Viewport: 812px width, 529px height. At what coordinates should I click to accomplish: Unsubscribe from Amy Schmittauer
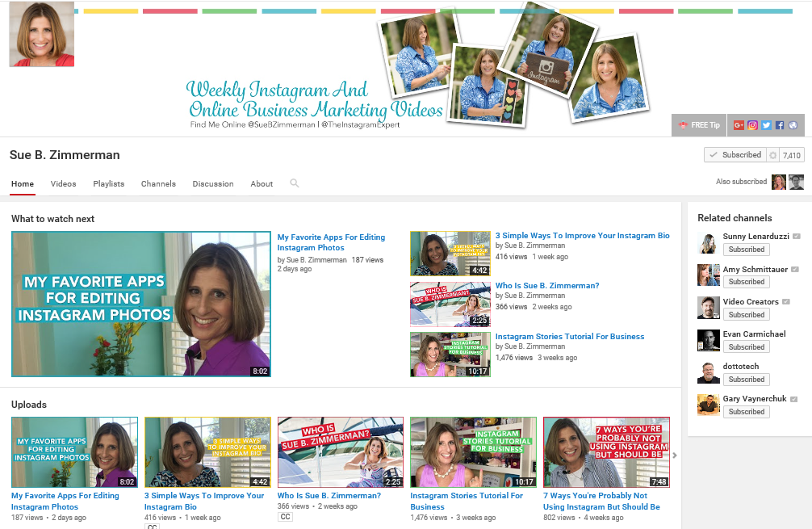click(x=746, y=282)
